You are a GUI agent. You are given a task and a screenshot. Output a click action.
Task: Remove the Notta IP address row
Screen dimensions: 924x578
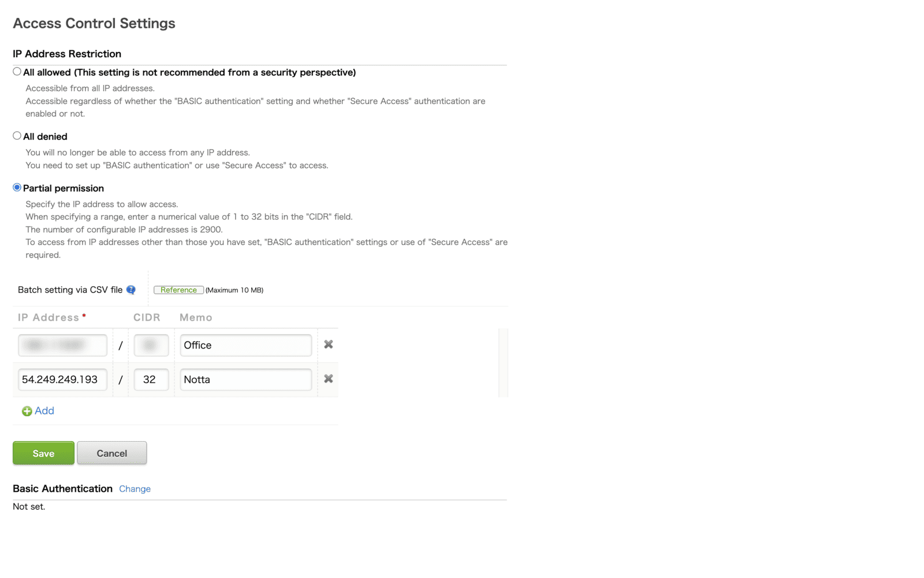point(328,379)
